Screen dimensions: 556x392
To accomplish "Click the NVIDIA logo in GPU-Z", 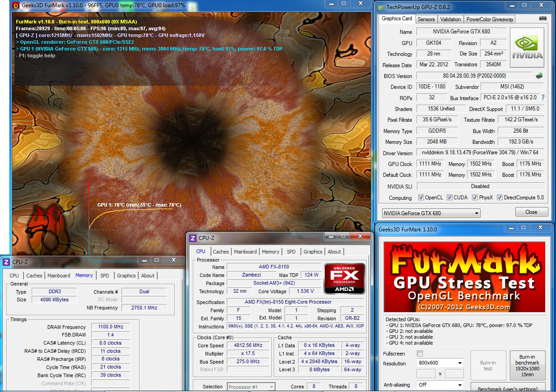I will pyautogui.click(x=528, y=47).
